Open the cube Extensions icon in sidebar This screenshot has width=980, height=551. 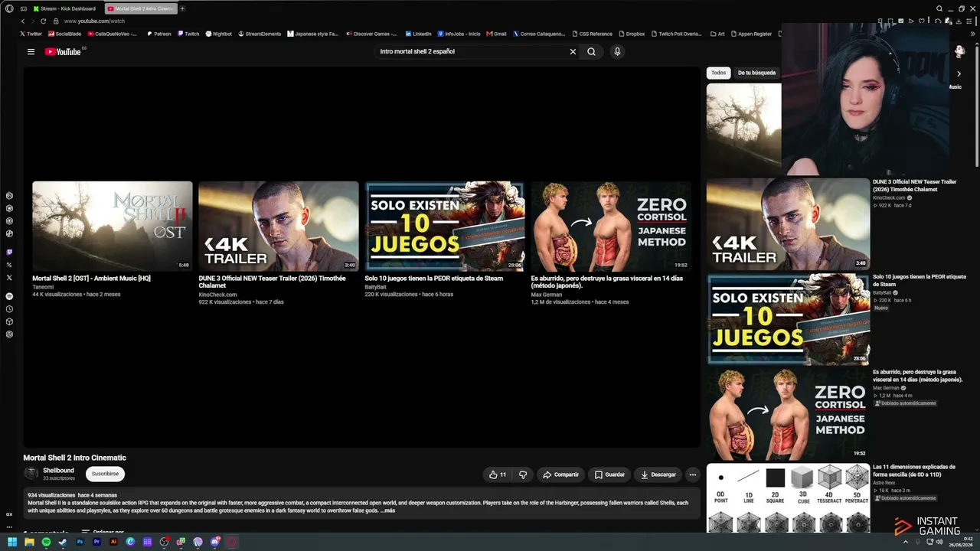click(x=9, y=321)
